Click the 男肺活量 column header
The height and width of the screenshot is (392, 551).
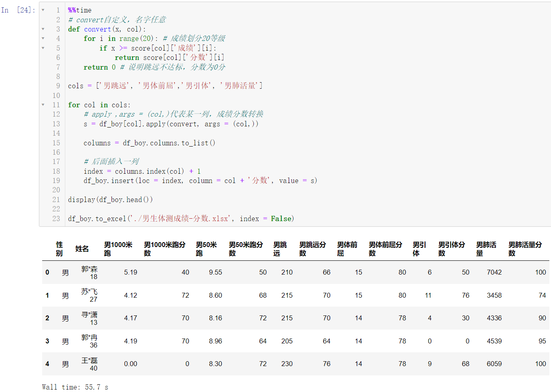tap(486, 249)
